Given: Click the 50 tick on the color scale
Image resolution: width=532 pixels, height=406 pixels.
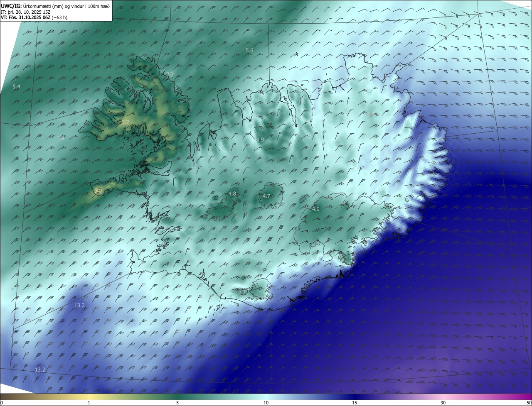Looking at the screenshot, I should 529,403.
